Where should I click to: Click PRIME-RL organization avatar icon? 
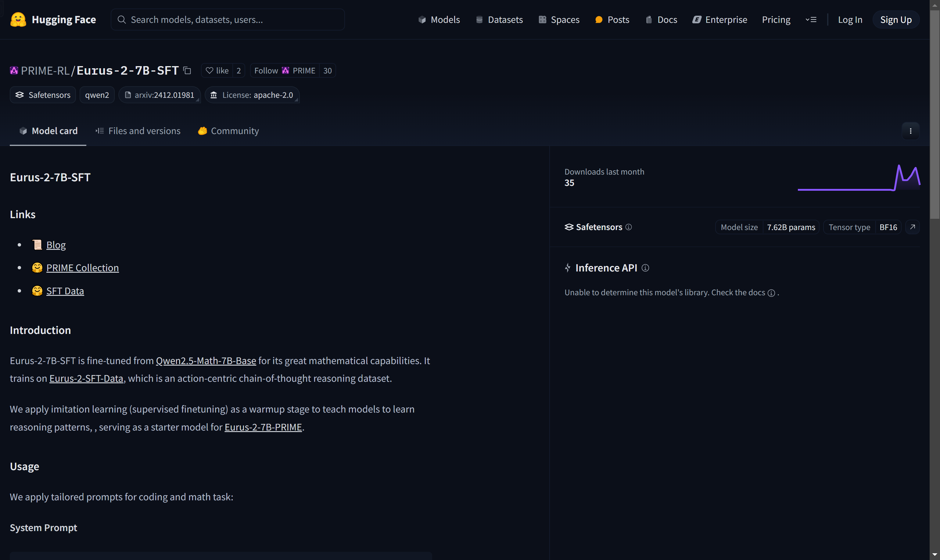pos(14,71)
